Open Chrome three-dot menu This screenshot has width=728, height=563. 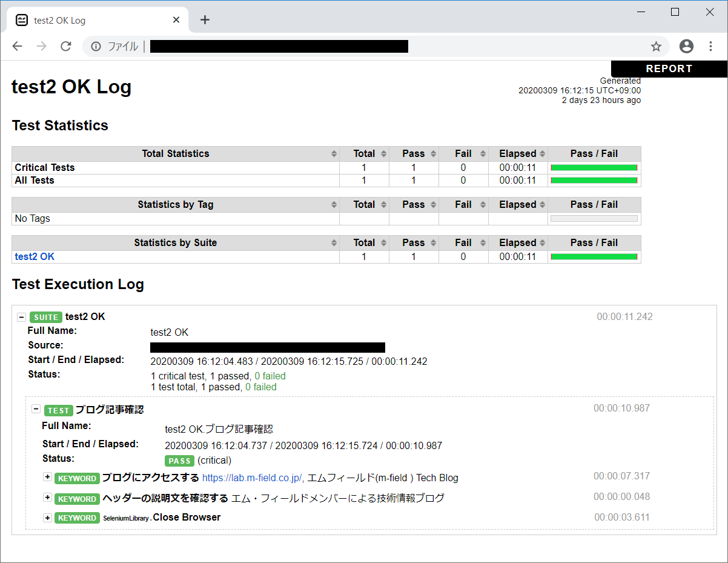pos(711,46)
